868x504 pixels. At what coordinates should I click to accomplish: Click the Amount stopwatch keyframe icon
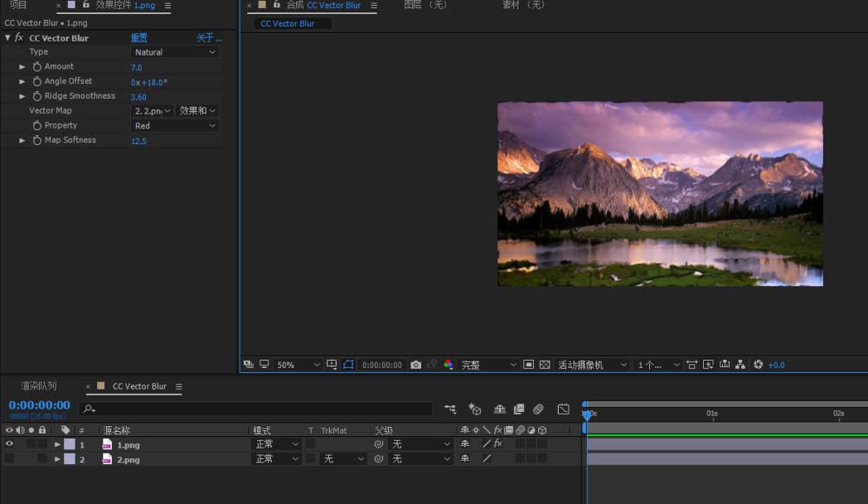(x=37, y=67)
